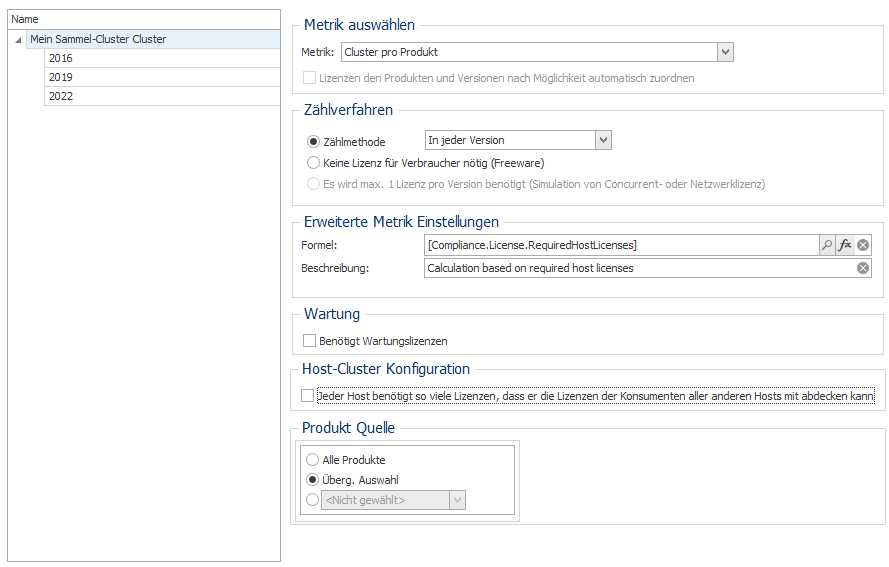889x567 pixels.
Task: Tick the 'Jeder Host benötigt so viele Lizenzen' checkbox
Action: [x=307, y=396]
